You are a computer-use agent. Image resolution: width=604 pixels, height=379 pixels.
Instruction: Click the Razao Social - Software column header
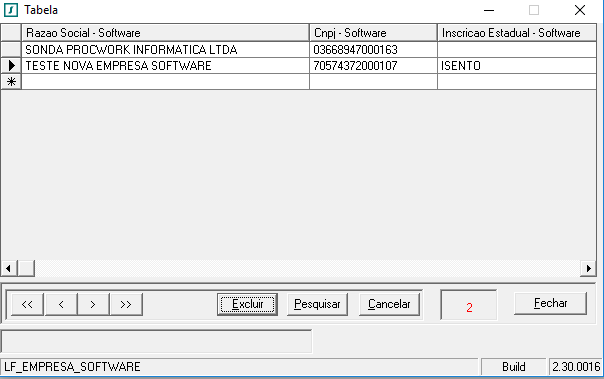165,33
